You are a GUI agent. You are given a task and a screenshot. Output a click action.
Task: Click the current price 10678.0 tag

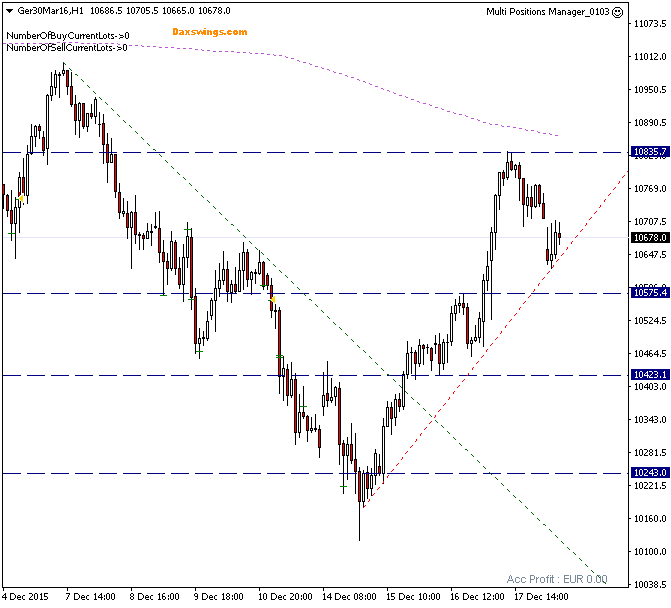click(650, 237)
